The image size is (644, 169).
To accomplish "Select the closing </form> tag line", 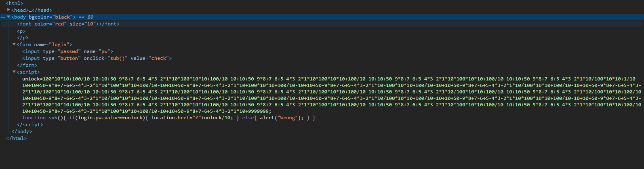I will (x=27, y=65).
